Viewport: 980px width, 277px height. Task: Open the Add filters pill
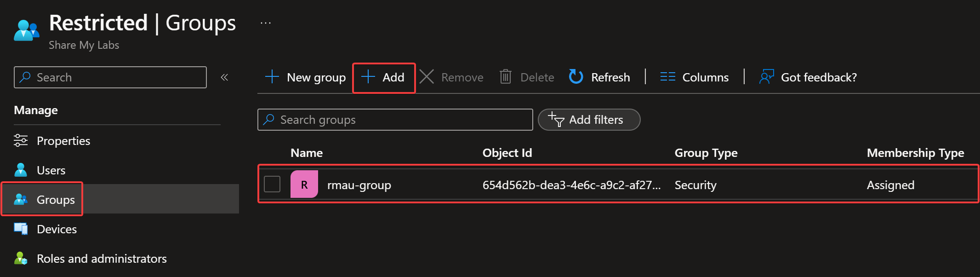pos(588,120)
